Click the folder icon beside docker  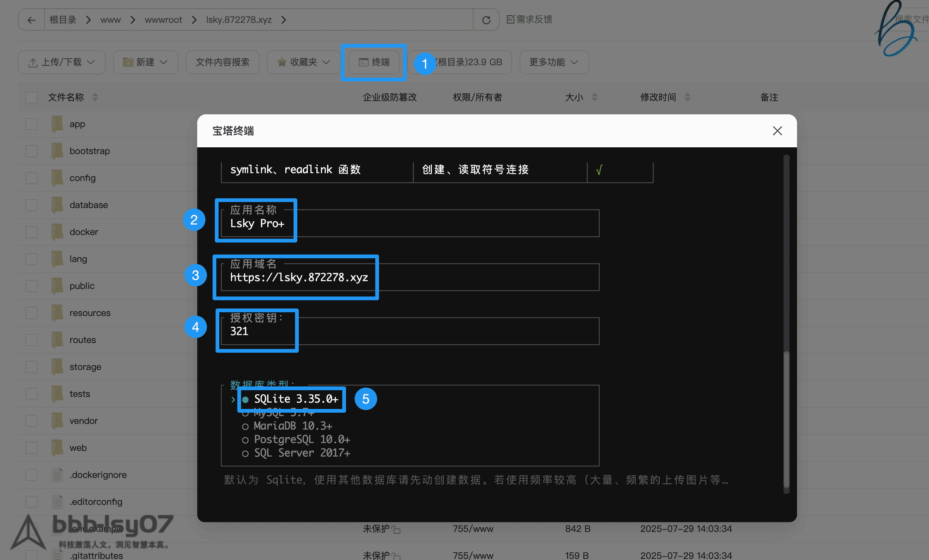point(57,232)
